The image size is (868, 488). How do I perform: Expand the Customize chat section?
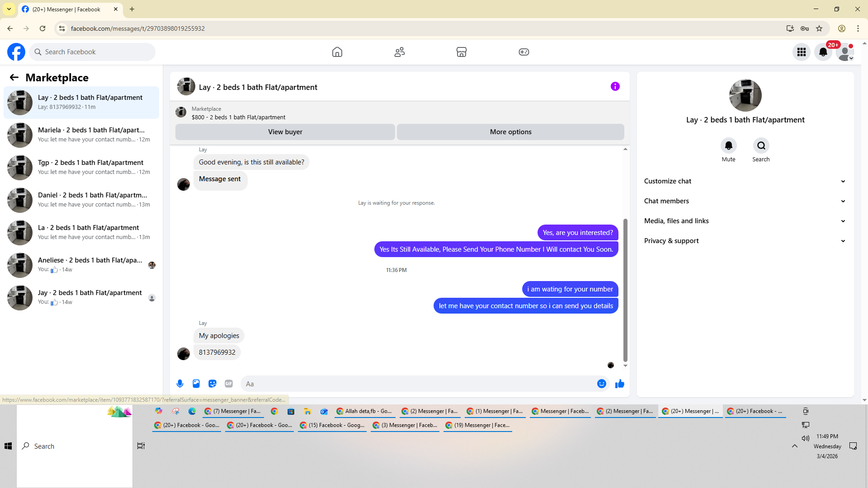point(745,181)
